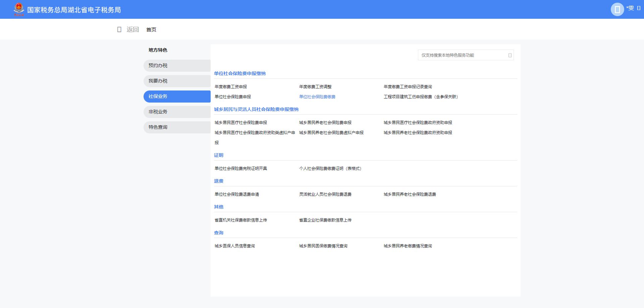Open 工程项目建筑工伤申报缴费（含参保关联）
The width and height of the screenshot is (644, 308).
click(422, 97)
